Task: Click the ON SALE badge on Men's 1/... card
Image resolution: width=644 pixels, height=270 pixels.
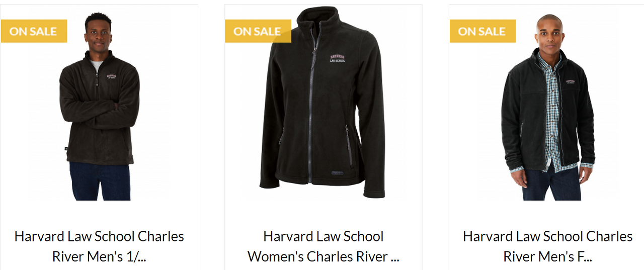Action: [x=34, y=31]
